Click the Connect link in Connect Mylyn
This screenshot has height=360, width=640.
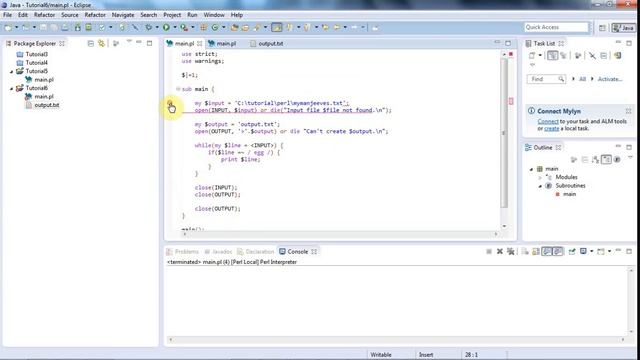pyautogui.click(x=548, y=121)
